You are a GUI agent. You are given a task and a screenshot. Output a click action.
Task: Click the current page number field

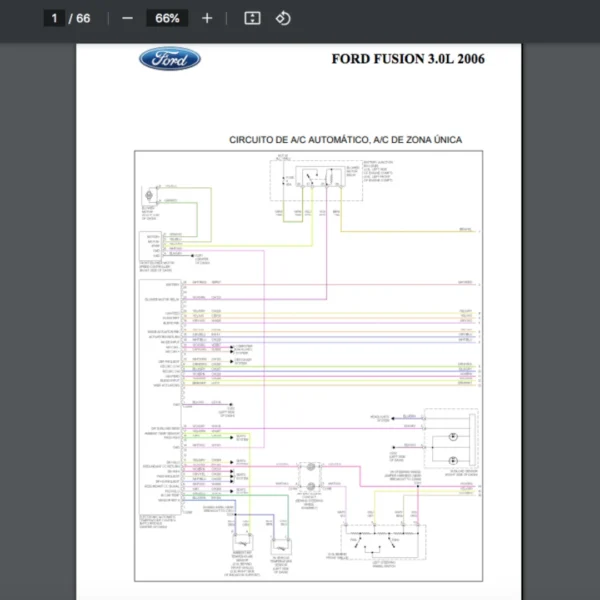[54, 18]
